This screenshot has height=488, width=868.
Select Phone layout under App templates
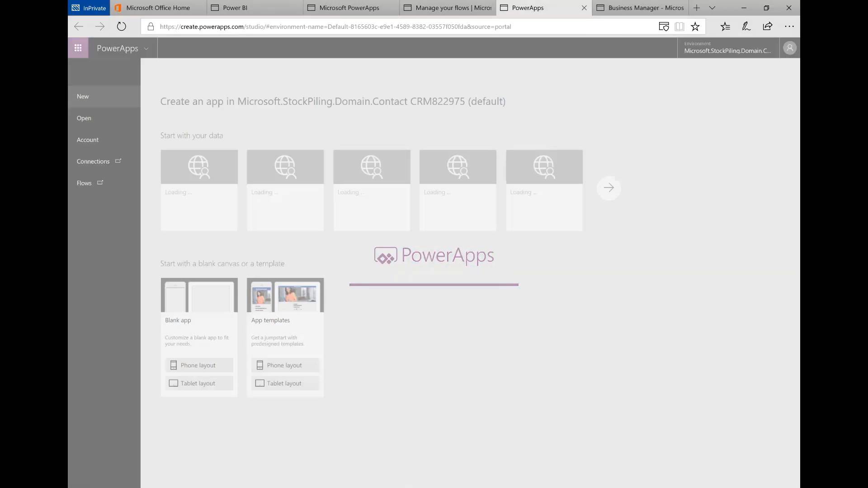[x=285, y=365]
